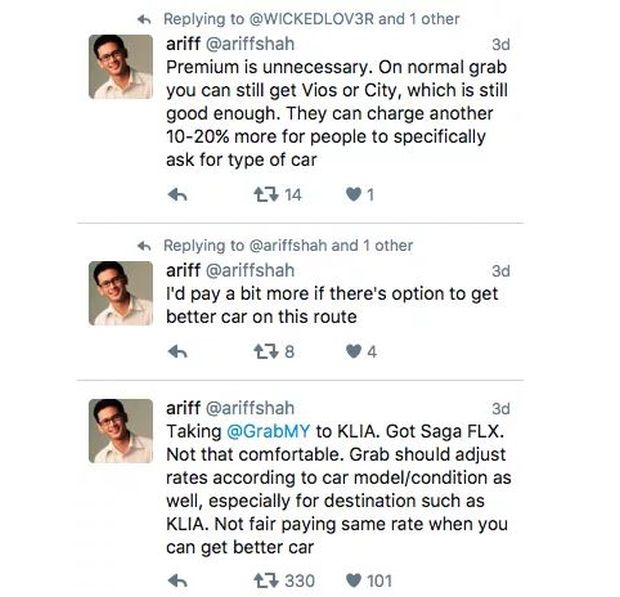Reply to the Premium is unnecessary tweet

179,196
